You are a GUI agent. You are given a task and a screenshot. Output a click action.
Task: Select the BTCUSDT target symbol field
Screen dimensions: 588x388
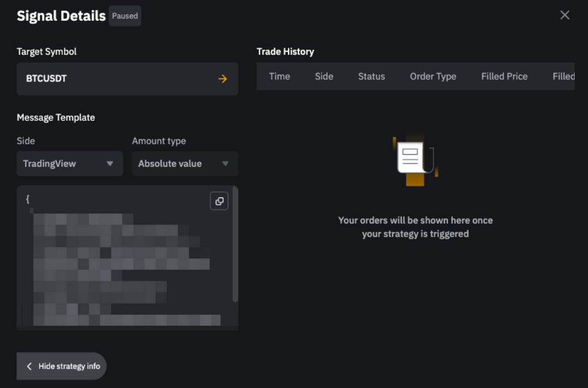120,79
